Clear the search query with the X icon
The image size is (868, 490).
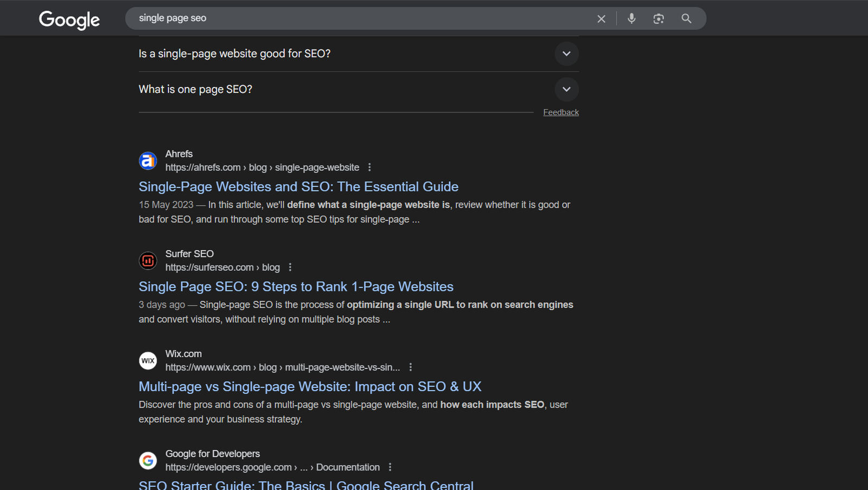coord(601,18)
